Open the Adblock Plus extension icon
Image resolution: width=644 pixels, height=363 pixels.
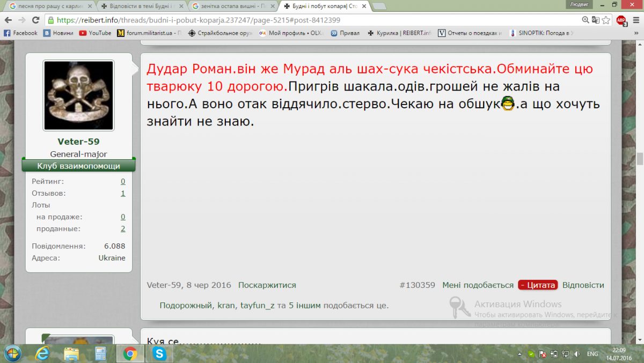pyautogui.click(x=621, y=20)
